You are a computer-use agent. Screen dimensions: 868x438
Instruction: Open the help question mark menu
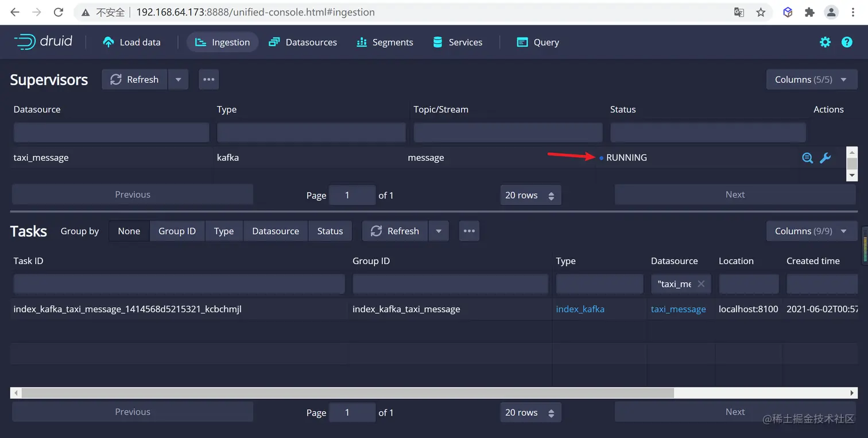click(847, 42)
